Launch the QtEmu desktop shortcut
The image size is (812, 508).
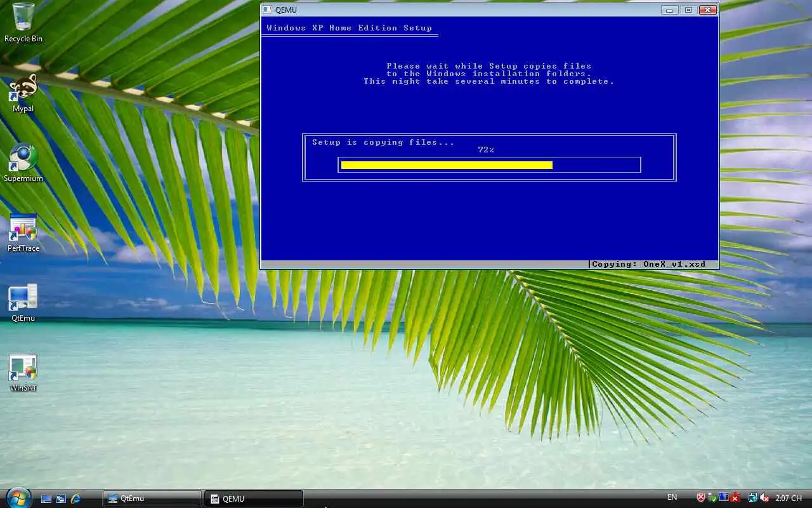pyautogui.click(x=23, y=302)
